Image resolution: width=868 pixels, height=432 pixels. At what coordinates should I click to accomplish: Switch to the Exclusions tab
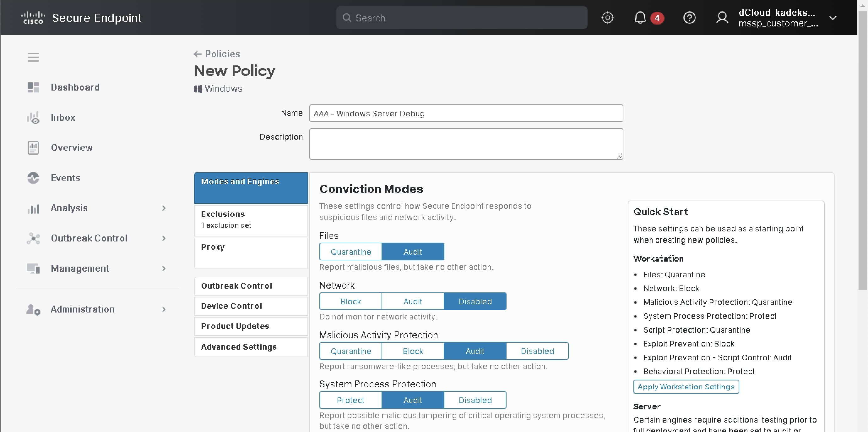[x=251, y=219]
